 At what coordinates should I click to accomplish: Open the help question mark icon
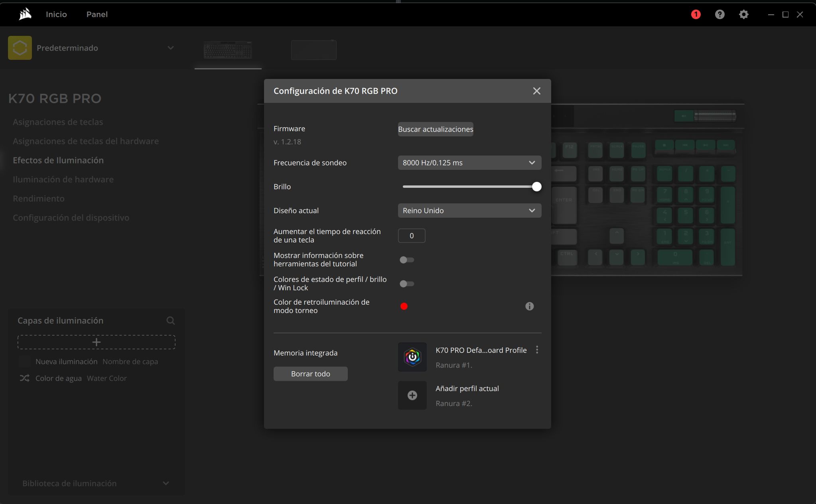pyautogui.click(x=719, y=14)
